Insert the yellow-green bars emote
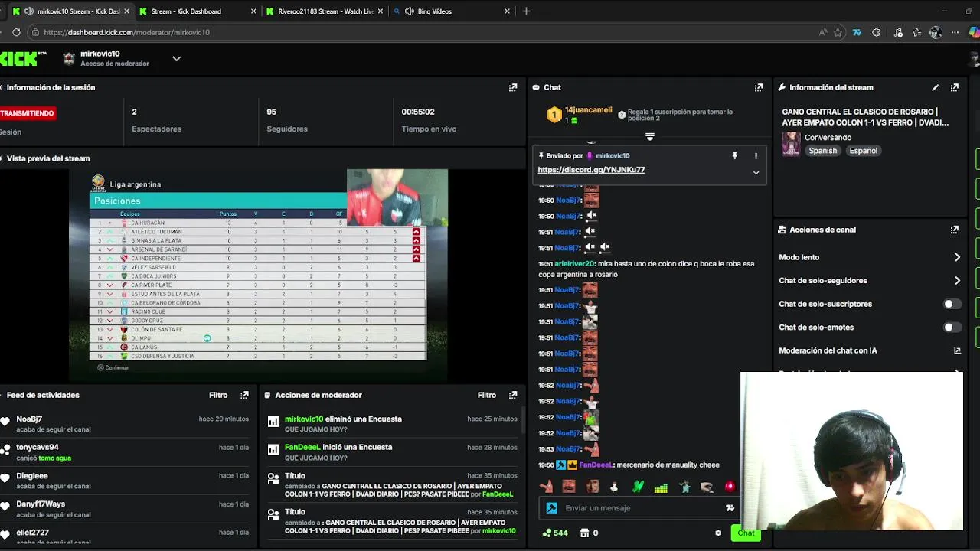This screenshot has height=551, width=980. click(x=661, y=487)
